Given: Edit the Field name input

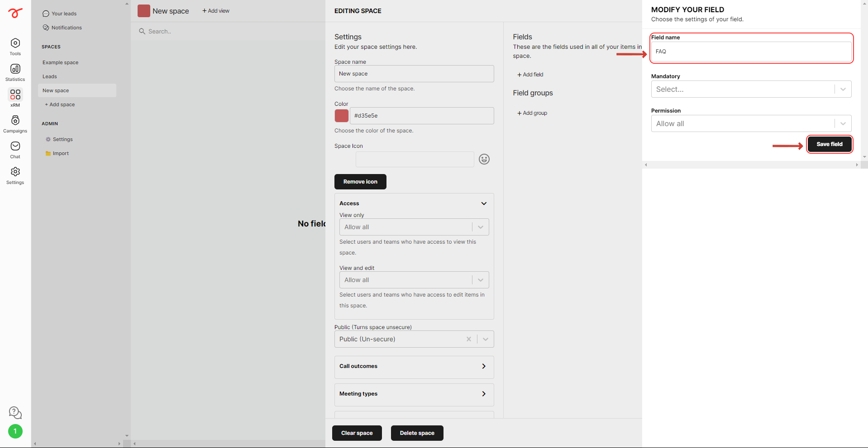Looking at the screenshot, I should 751,52.
